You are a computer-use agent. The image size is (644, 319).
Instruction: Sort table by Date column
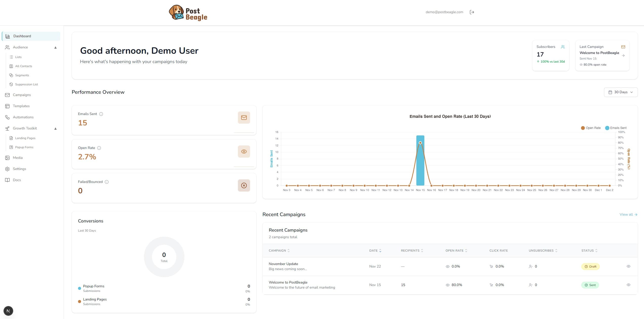pyautogui.click(x=375, y=251)
